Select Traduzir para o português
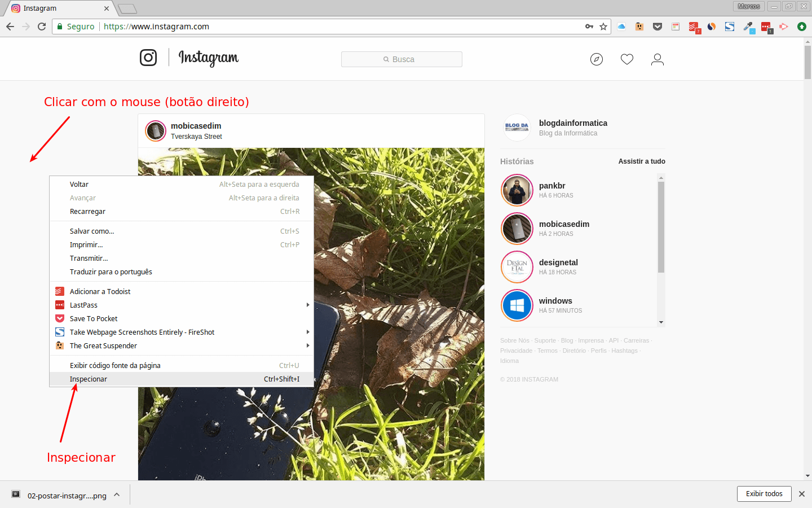Viewport: 812px width, 508px height. 182,272
